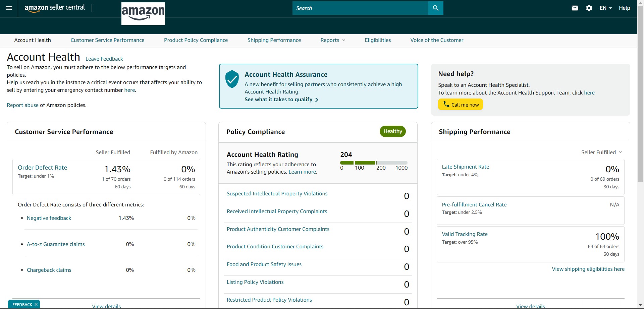Open the Chargeback claims link
This screenshot has width=644, height=309.
(49, 270)
